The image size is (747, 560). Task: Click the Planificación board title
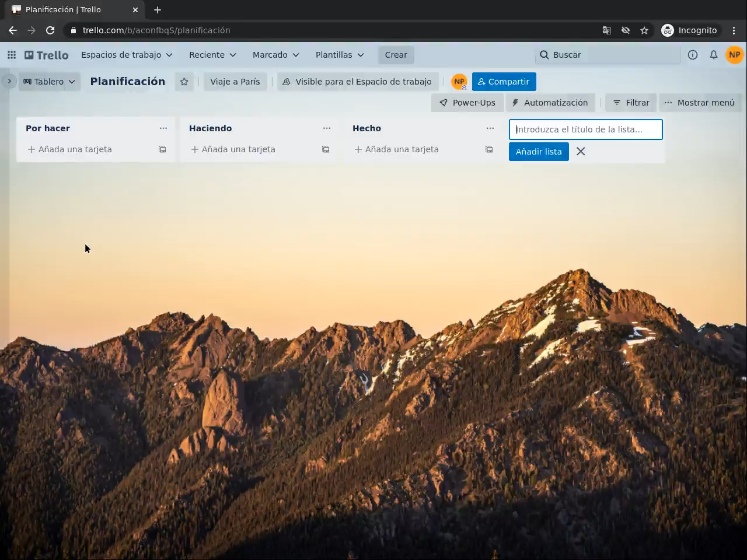click(x=128, y=82)
